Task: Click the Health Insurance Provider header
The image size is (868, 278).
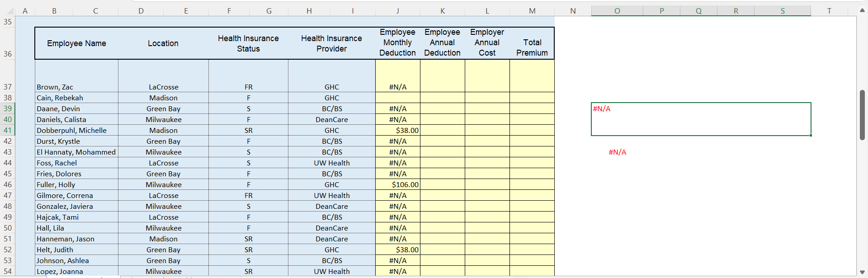Action: coord(331,43)
